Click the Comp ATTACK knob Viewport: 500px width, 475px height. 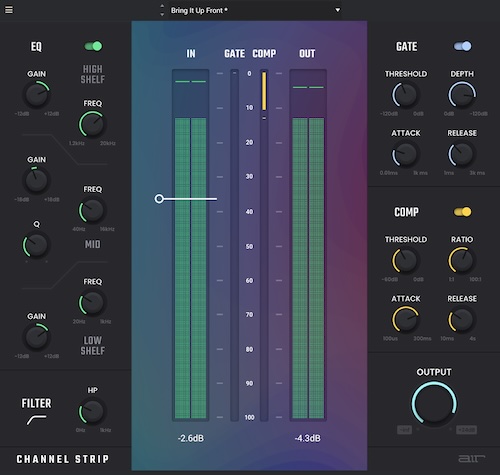(x=405, y=320)
